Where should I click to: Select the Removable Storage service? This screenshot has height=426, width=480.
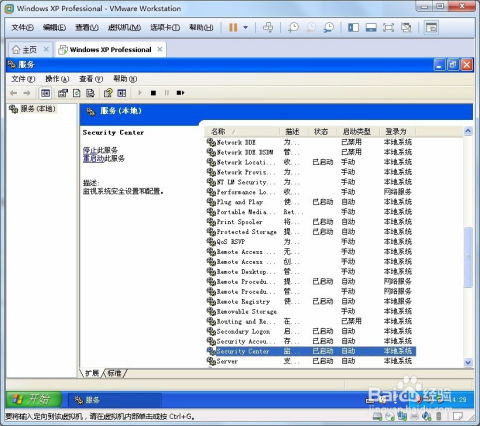coord(310,312)
